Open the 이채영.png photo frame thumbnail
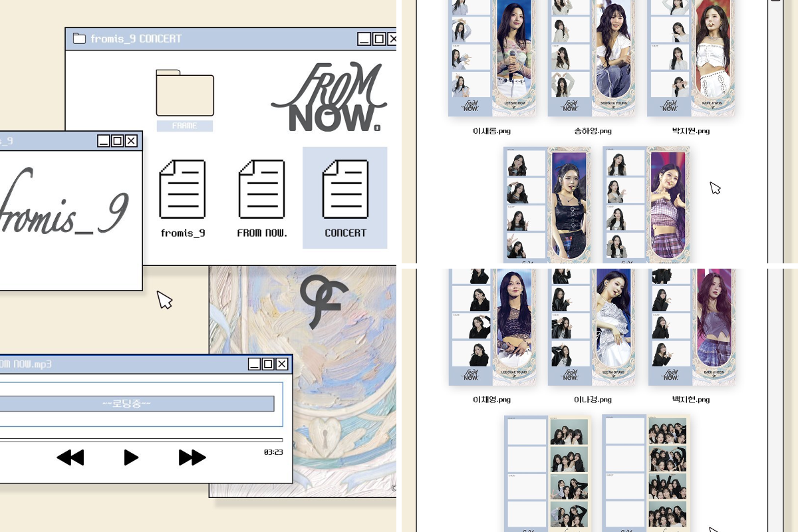The image size is (798, 532). [x=491, y=327]
